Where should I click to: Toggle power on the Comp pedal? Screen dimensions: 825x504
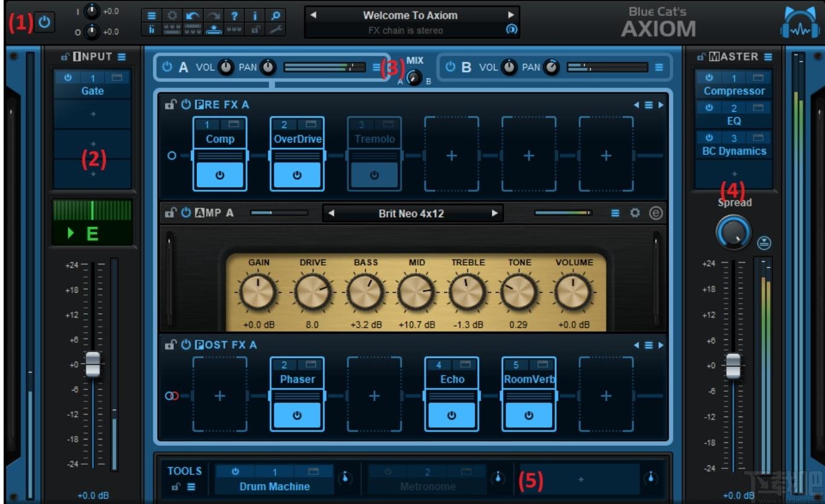(x=220, y=175)
